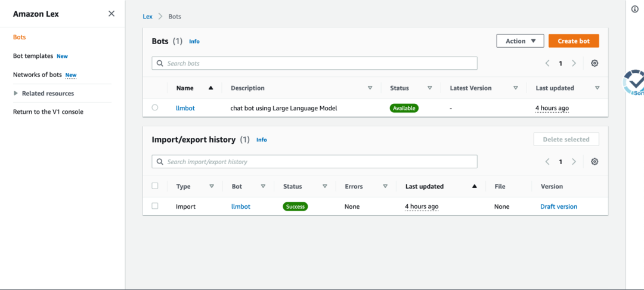This screenshot has height=290, width=644.
Task: Sort Bots by Last updated arrow
Action: pyautogui.click(x=597, y=88)
